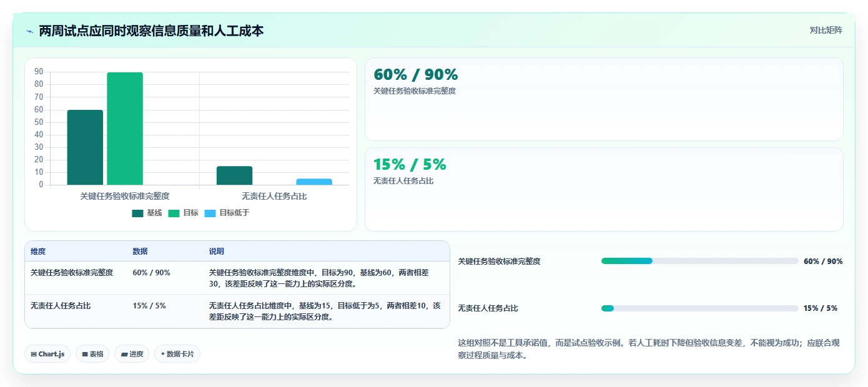Select the 进度 tag chip
868x387 pixels.
tap(132, 354)
